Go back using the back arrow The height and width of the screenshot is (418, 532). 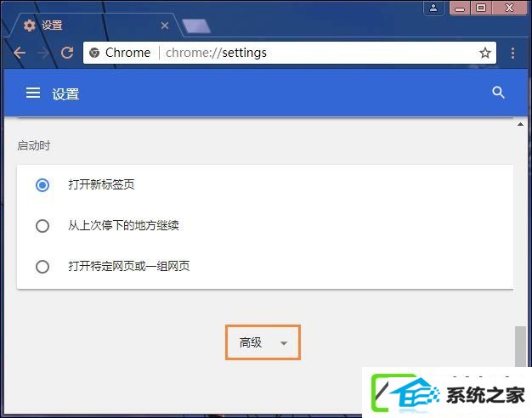click(20, 53)
